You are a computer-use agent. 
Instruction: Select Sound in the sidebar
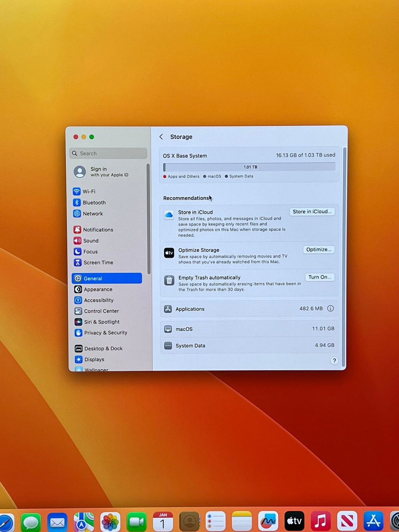pyautogui.click(x=86, y=240)
